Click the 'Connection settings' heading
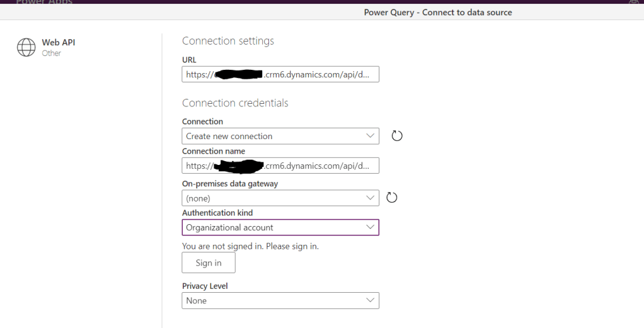 228,41
